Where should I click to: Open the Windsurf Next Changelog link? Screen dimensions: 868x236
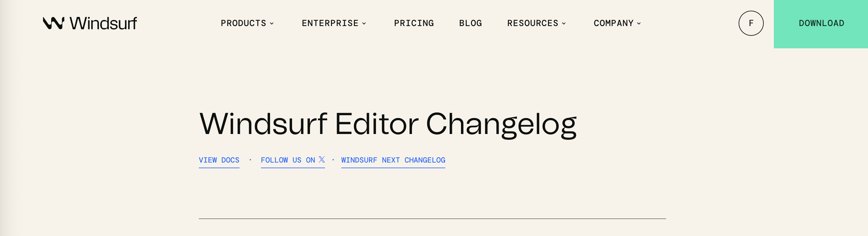[x=393, y=160]
